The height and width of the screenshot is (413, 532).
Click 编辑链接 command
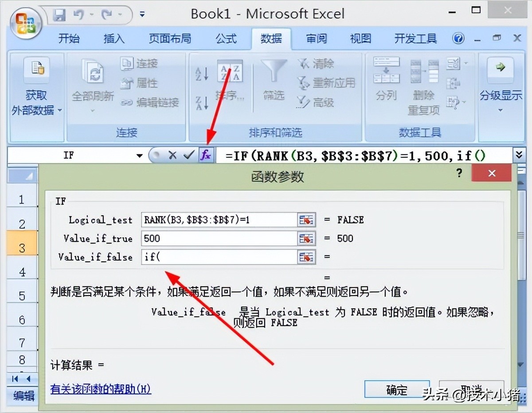click(x=150, y=102)
